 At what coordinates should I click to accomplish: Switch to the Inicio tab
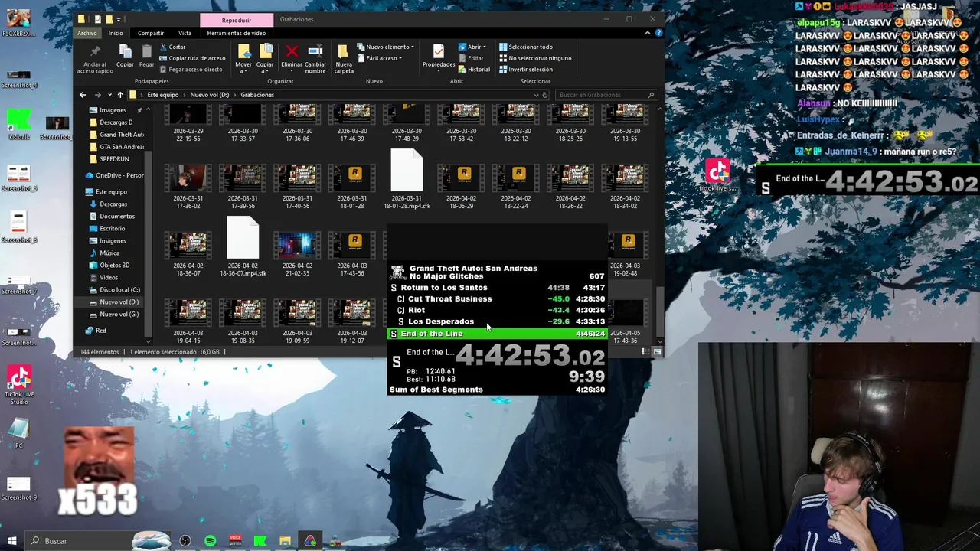[x=116, y=33]
